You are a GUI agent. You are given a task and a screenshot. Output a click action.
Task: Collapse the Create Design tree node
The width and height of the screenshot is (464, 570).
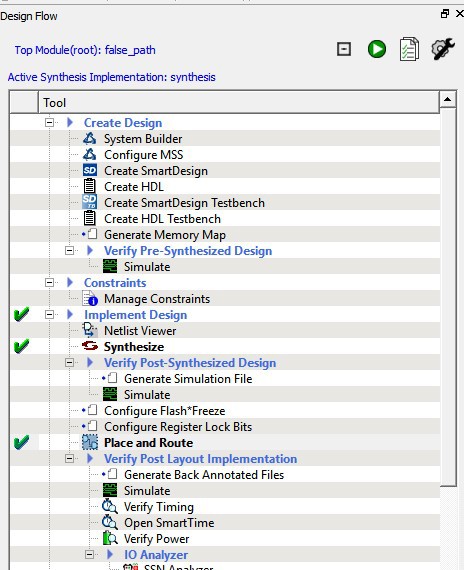pos(49,123)
